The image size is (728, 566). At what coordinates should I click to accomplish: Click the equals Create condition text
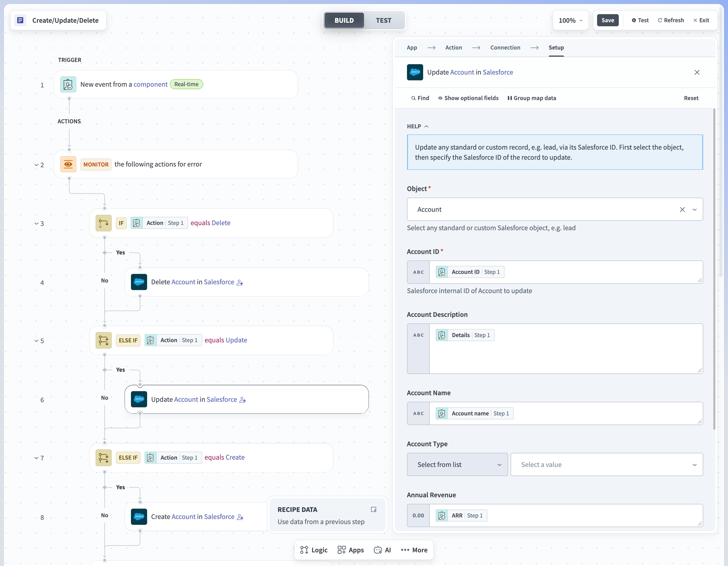(224, 457)
